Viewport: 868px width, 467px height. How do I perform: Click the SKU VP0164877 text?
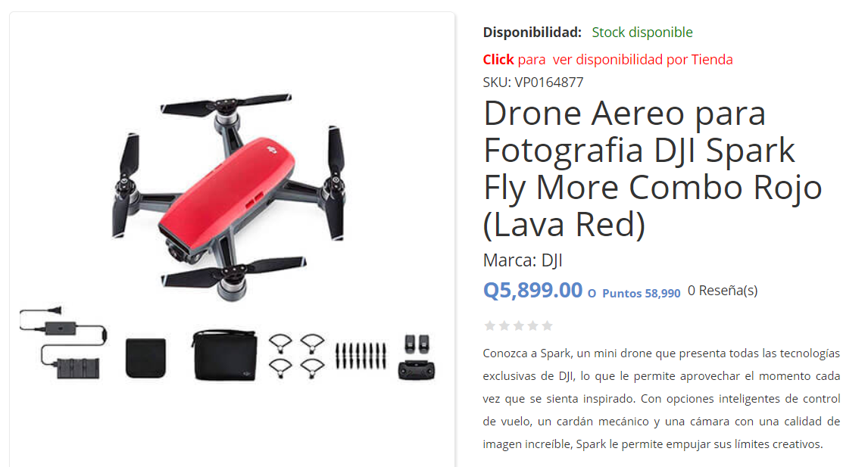pyautogui.click(x=533, y=83)
